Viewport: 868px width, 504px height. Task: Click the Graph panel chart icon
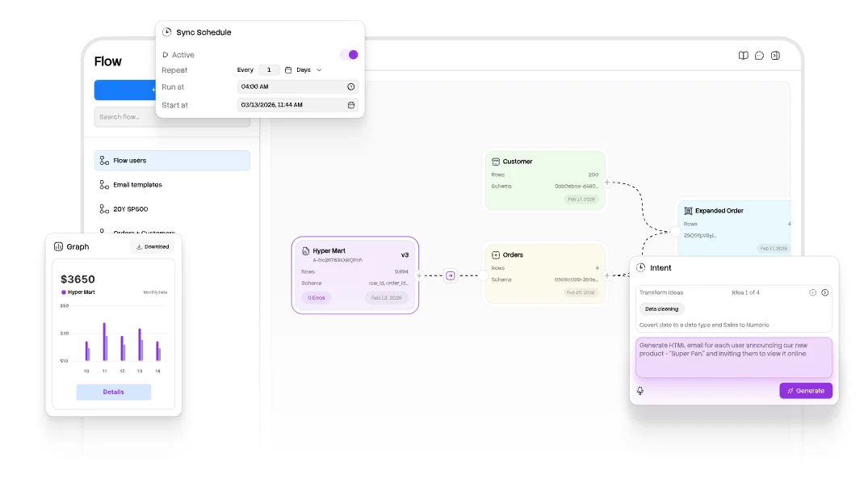click(58, 246)
